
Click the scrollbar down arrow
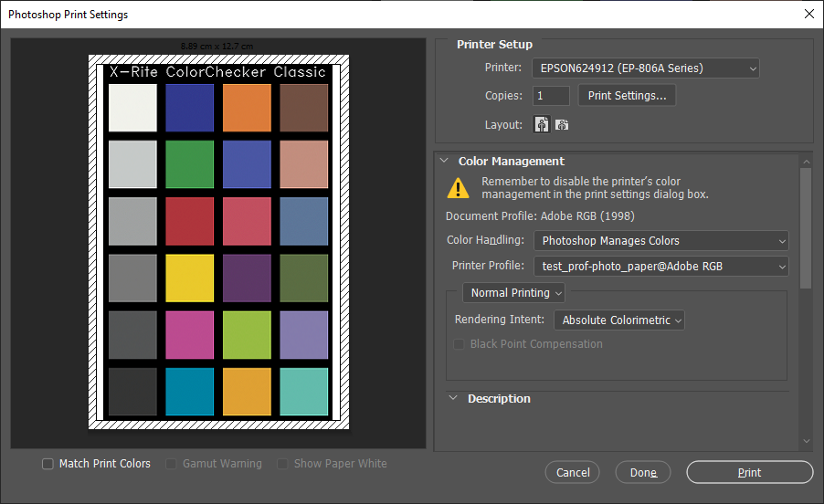pyautogui.click(x=806, y=441)
